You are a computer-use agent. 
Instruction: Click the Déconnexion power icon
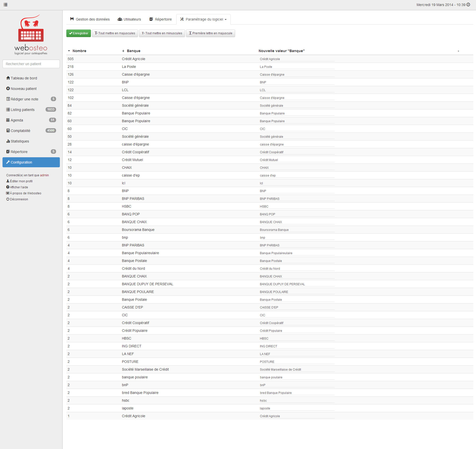(x=8, y=199)
